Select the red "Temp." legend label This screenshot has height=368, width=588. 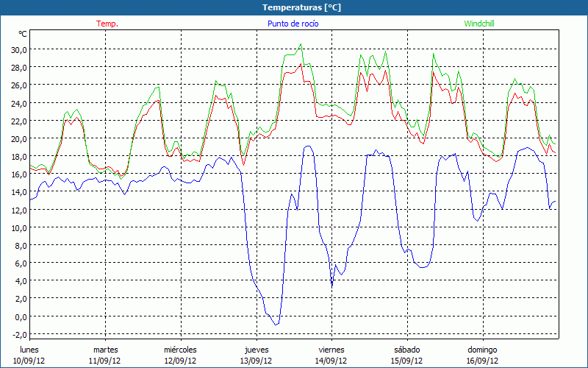pos(107,24)
